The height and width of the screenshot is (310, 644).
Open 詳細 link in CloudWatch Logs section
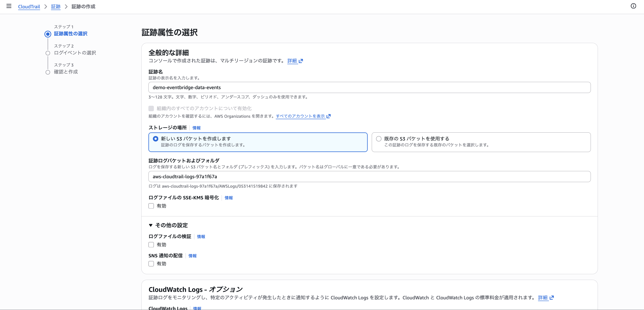pos(543,297)
